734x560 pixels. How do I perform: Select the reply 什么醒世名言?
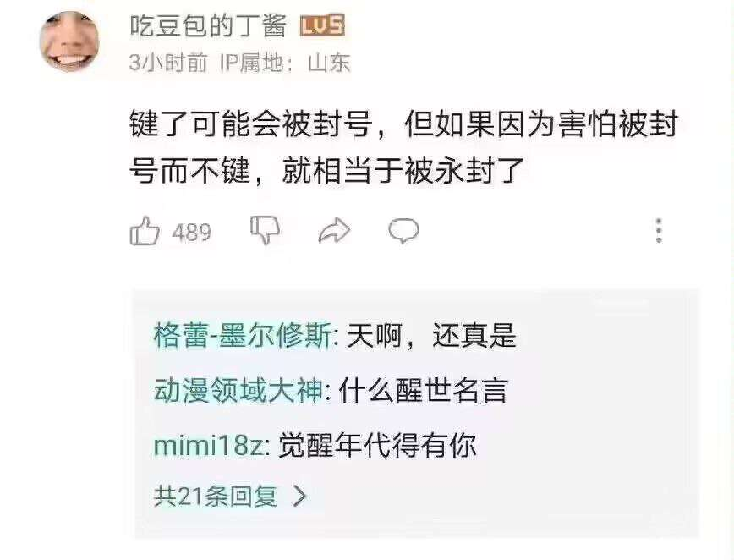[x=423, y=390]
